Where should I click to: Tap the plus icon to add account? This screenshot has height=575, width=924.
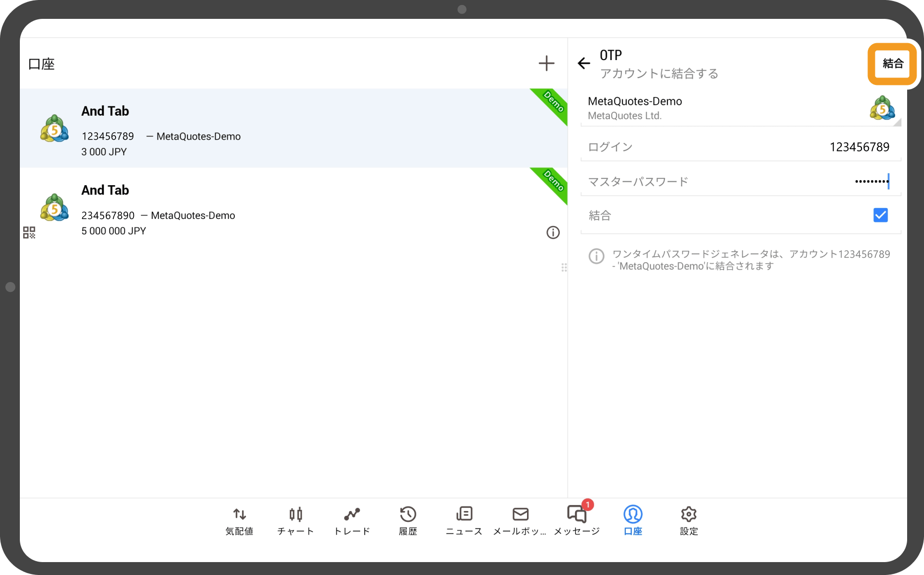(546, 64)
